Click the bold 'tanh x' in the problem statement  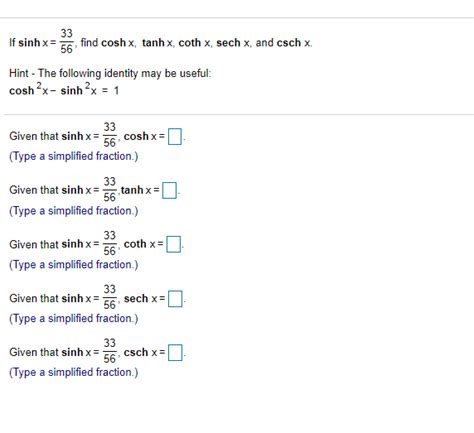[157, 43]
